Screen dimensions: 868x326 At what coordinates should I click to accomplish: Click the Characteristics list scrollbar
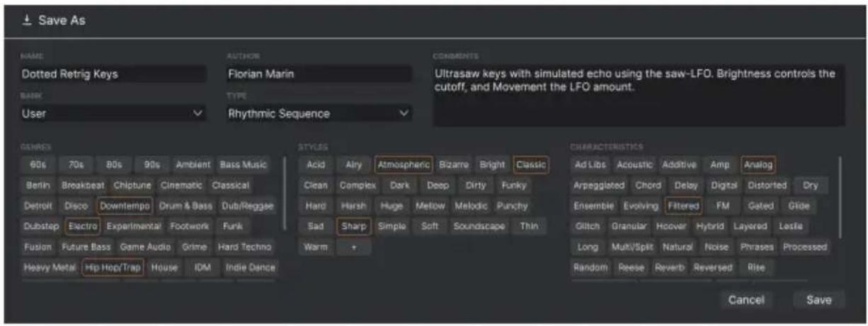(x=840, y=196)
